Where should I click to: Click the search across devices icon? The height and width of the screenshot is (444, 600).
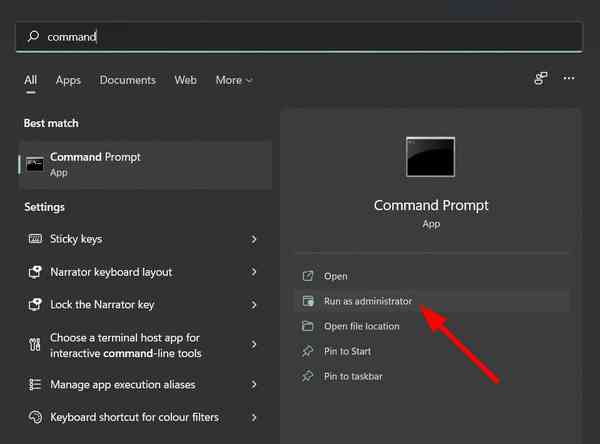point(541,78)
